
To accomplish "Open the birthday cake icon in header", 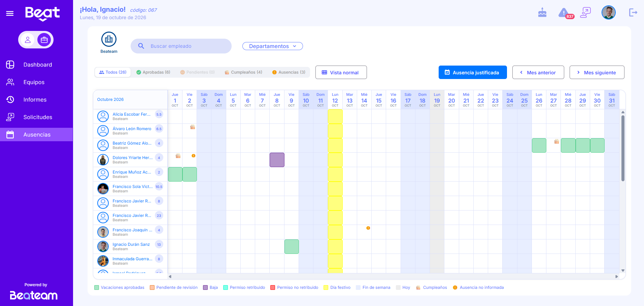I will pyautogui.click(x=542, y=13).
